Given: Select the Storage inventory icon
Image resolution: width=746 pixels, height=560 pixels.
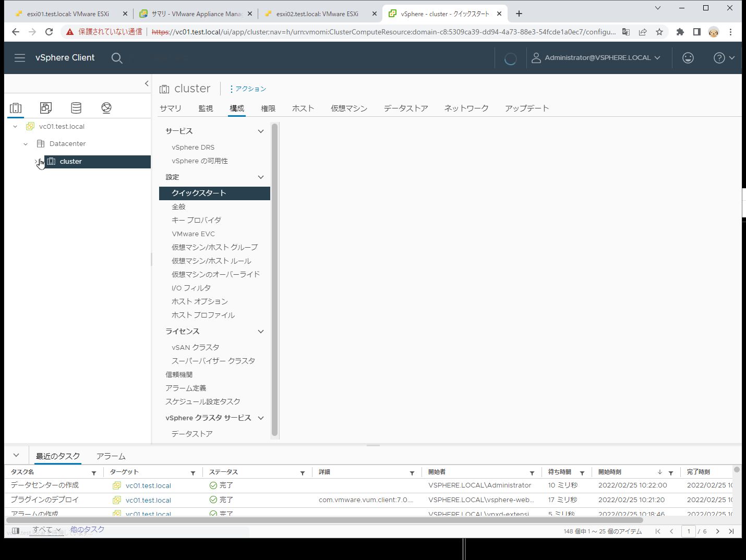Looking at the screenshot, I should click(x=76, y=108).
